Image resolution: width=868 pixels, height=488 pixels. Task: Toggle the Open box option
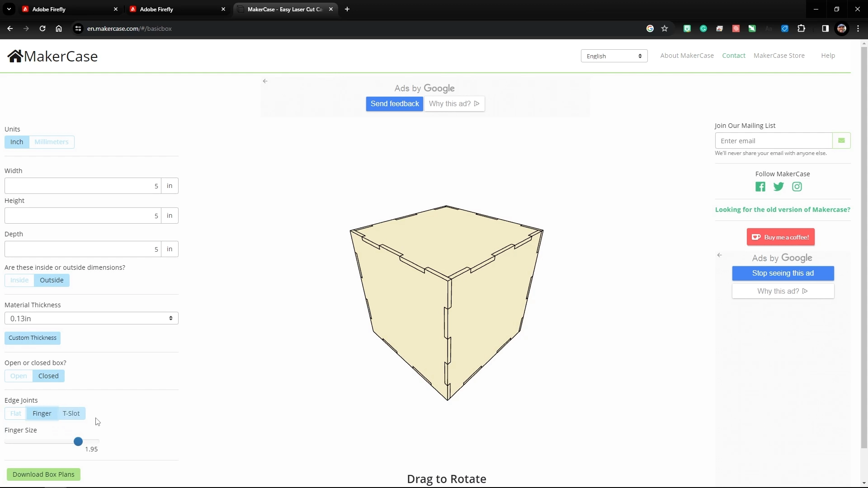coord(19,375)
